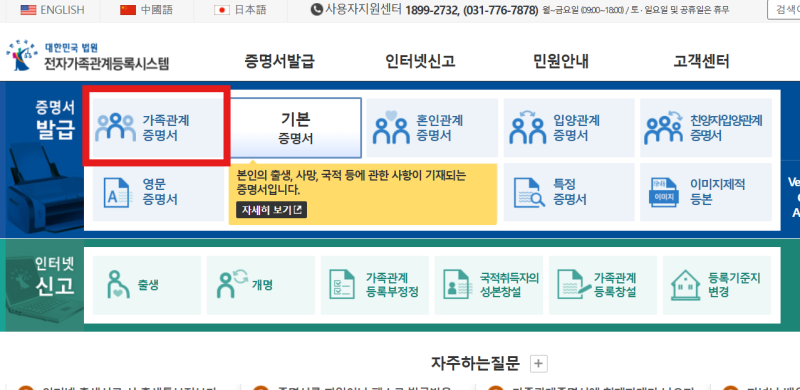Open 입양관계 증명서 issuance
Viewport: 800px width, 390px height.
click(x=569, y=128)
